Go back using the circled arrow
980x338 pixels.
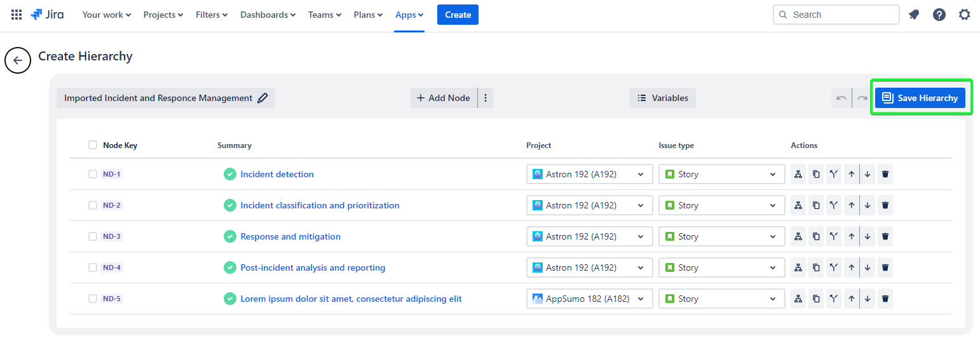tap(18, 60)
